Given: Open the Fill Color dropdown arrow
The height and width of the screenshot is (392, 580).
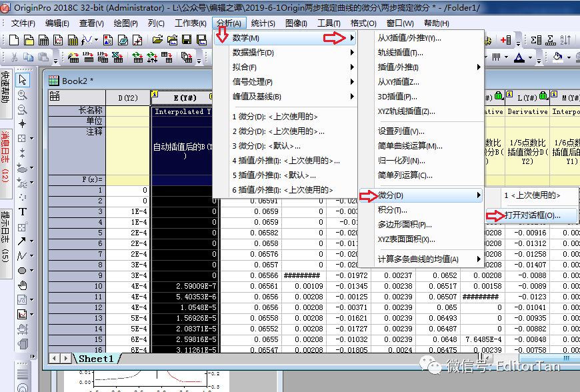Looking at the screenshot, I should coord(569,57).
